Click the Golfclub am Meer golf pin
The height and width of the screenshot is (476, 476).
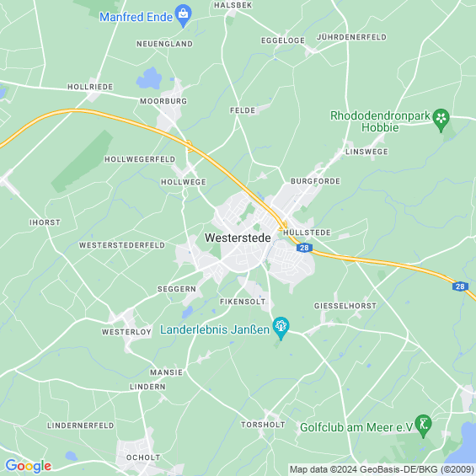[423, 425]
